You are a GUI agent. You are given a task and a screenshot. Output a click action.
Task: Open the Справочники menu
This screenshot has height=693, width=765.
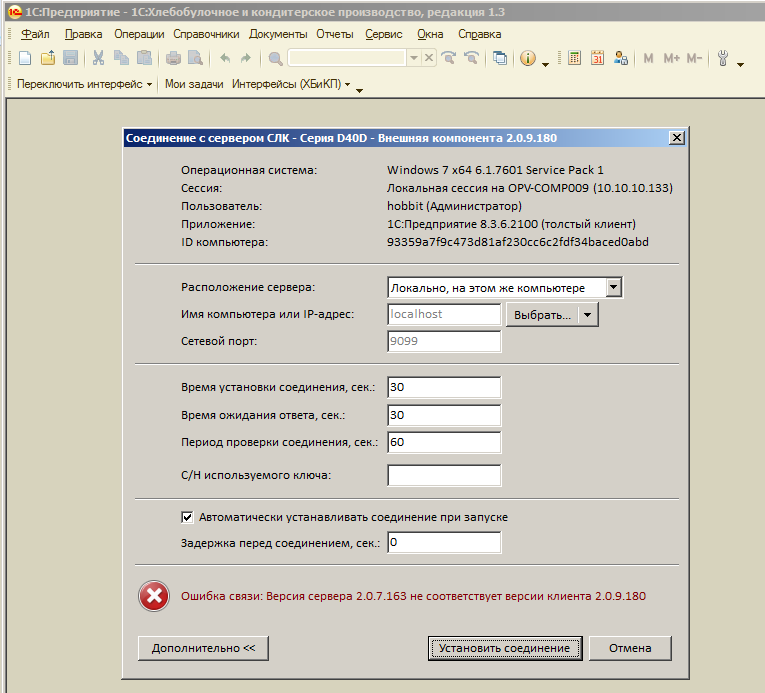click(x=206, y=34)
